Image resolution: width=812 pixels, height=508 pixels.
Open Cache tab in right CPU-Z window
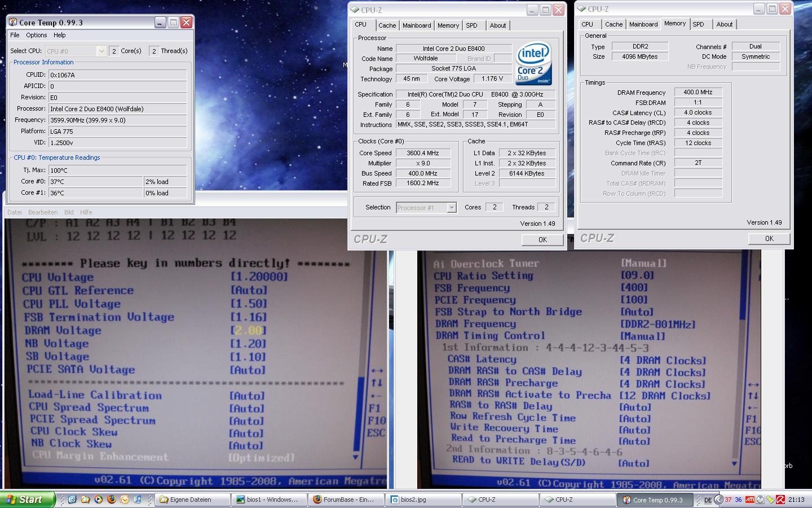click(614, 24)
